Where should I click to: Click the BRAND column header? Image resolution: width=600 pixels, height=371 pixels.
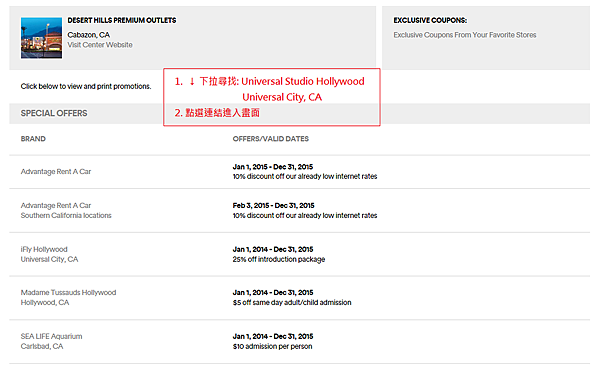tap(33, 139)
